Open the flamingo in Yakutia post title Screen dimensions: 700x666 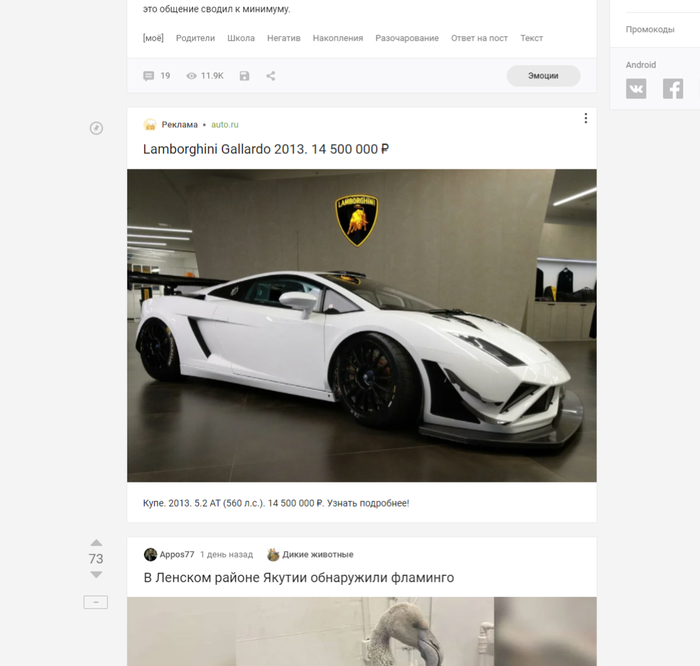299,578
